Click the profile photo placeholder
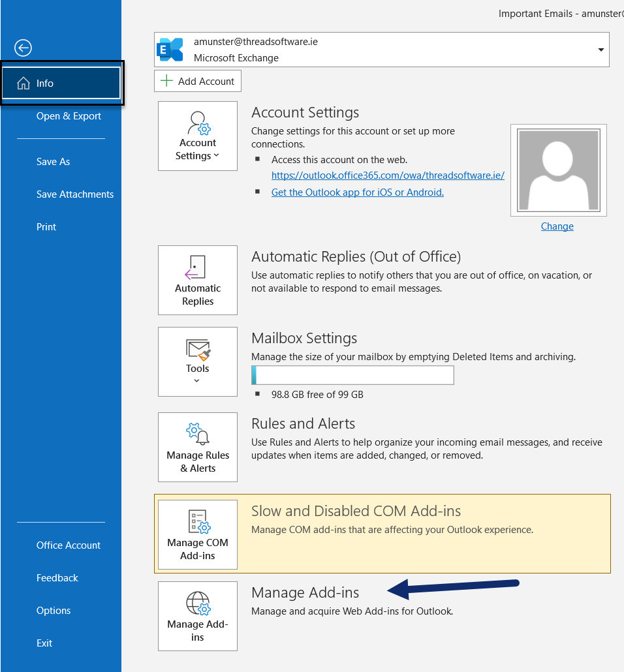The image size is (624, 672). click(x=558, y=170)
